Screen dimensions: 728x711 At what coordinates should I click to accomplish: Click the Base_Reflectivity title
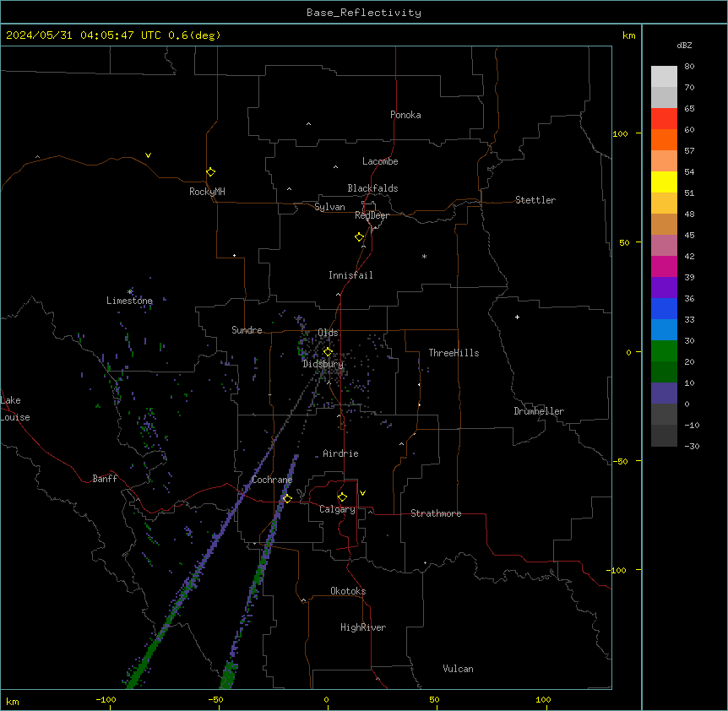[x=364, y=13]
